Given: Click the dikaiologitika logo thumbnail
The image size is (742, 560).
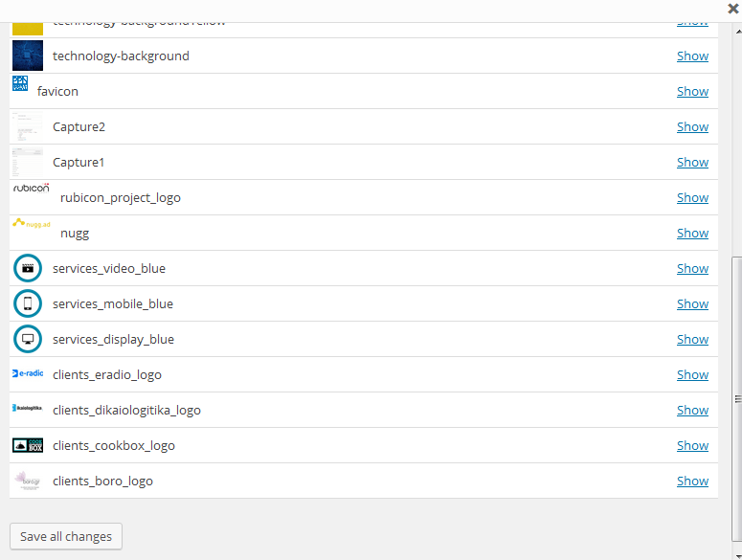Looking at the screenshot, I should tap(28, 408).
